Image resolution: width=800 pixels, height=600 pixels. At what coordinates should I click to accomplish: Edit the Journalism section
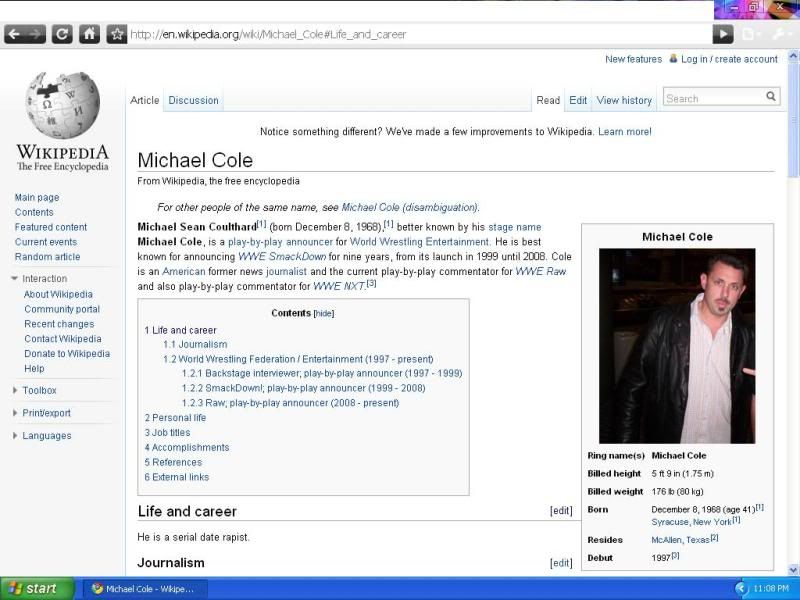click(x=561, y=563)
